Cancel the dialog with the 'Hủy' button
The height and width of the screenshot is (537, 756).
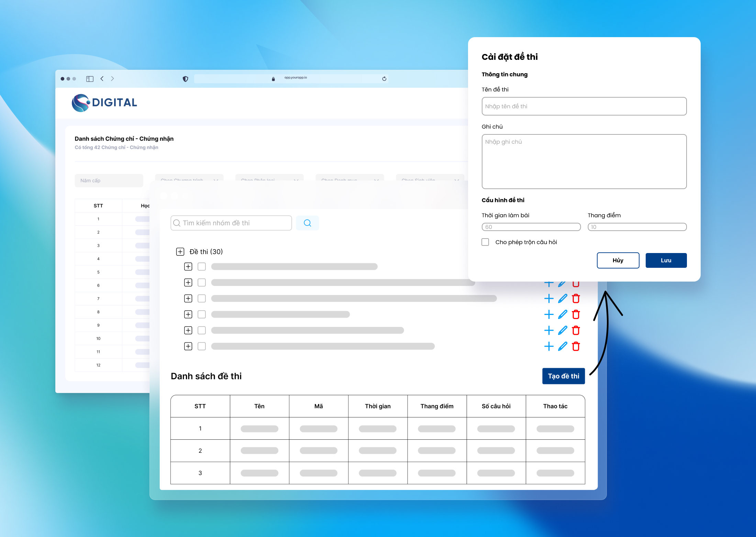618,260
